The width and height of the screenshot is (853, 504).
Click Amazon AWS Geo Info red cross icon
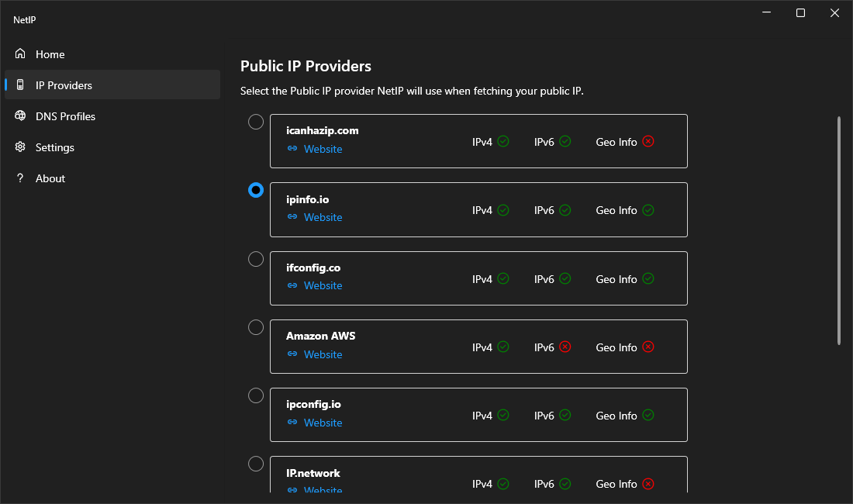[x=648, y=347]
